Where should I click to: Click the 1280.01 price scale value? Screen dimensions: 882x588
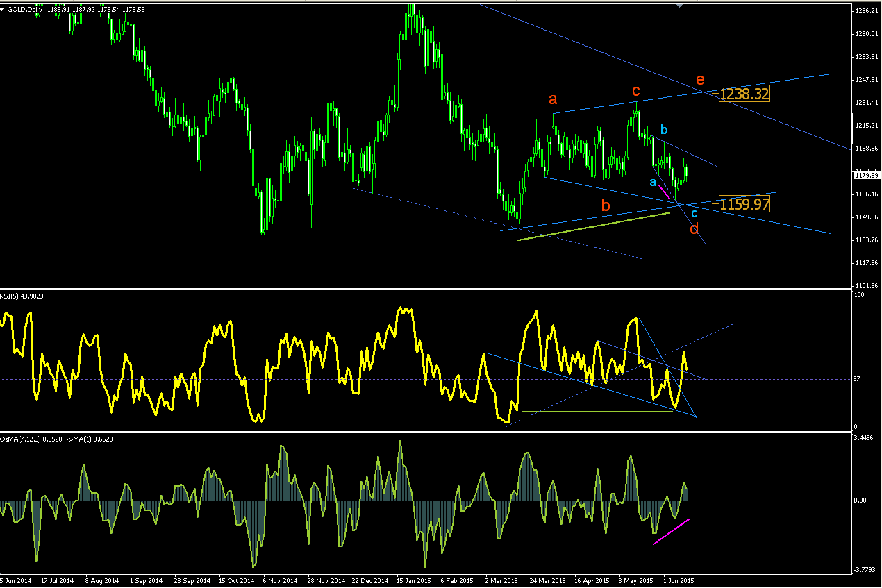(x=866, y=34)
